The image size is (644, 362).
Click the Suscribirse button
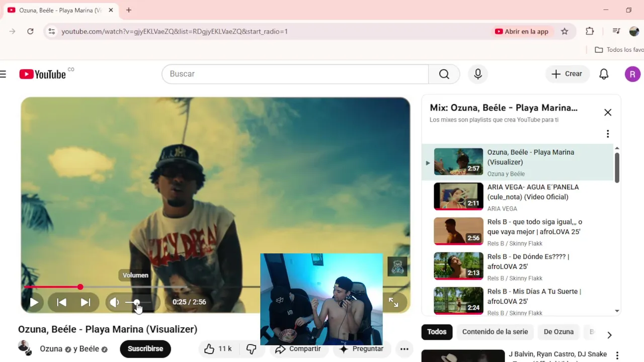145,349
